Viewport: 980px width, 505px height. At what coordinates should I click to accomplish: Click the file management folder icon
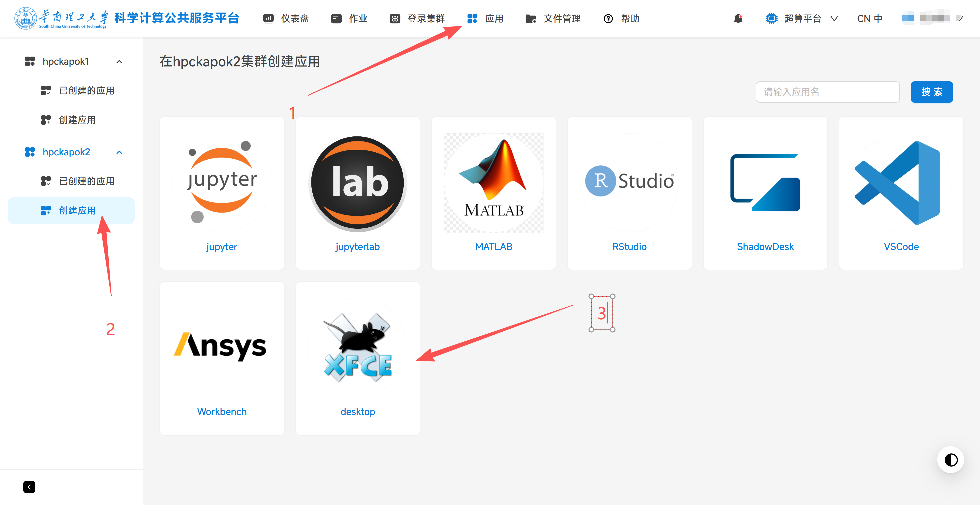pyautogui.click(x=531, y=18)
